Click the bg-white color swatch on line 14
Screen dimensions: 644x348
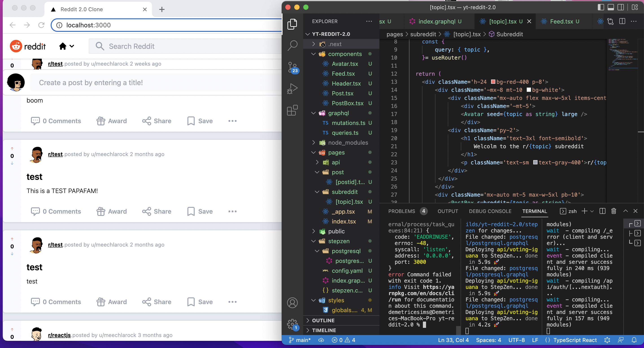[x=529, y=90]
